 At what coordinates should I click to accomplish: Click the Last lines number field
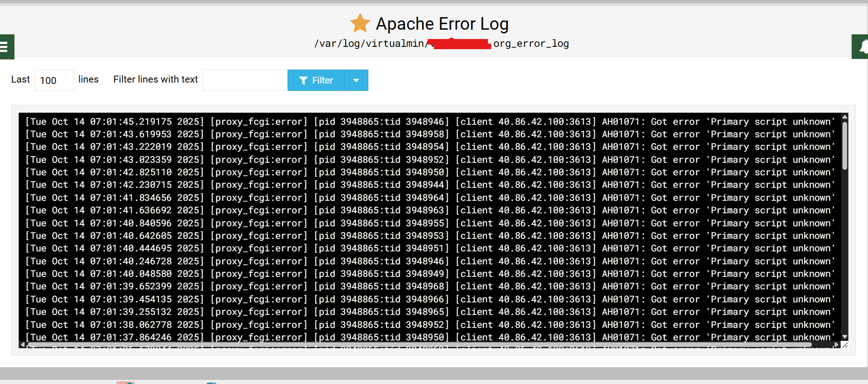(x=54, y=80)
